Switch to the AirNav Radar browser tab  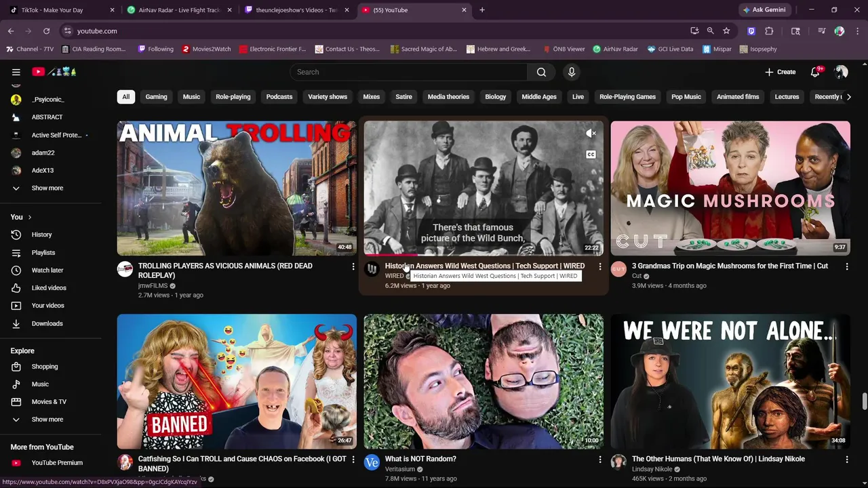point(180,10)
